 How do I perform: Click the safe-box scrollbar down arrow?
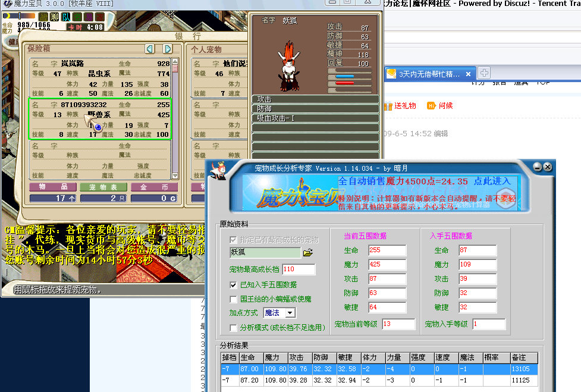[x=175, y=175]
